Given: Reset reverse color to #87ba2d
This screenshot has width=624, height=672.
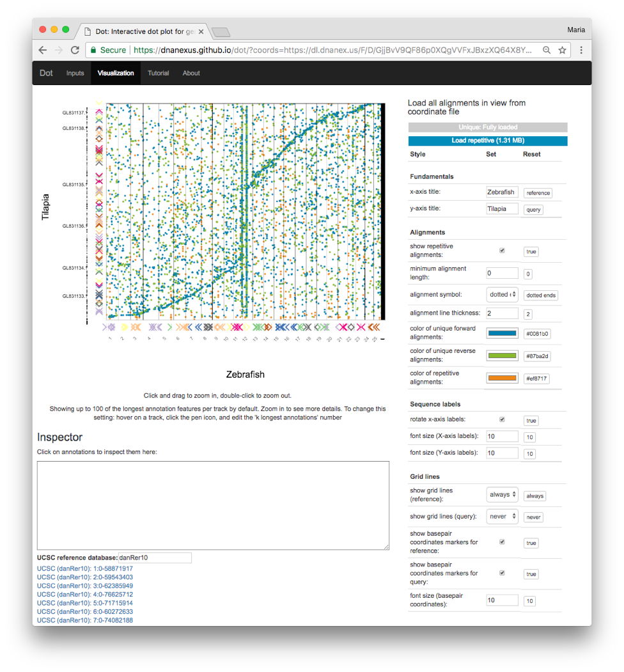Looking at the screenshot, I should [x=537, y=356].
